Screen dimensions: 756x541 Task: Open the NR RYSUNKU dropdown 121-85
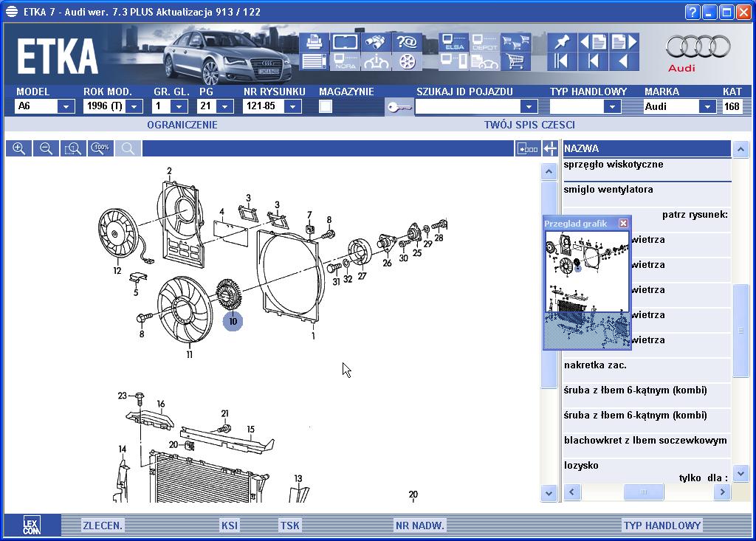(x=292, y=106)
